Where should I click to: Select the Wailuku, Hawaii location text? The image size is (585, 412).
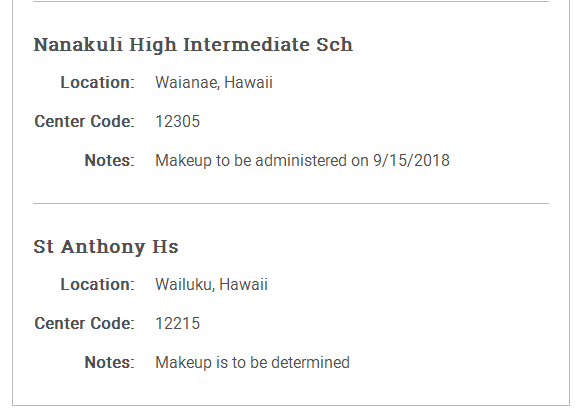211,284
